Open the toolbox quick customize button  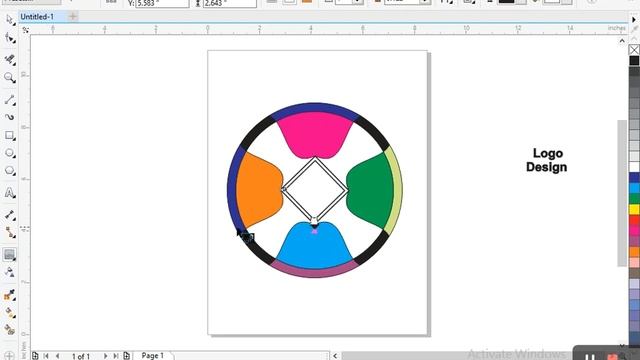click(x=9, y=356)
